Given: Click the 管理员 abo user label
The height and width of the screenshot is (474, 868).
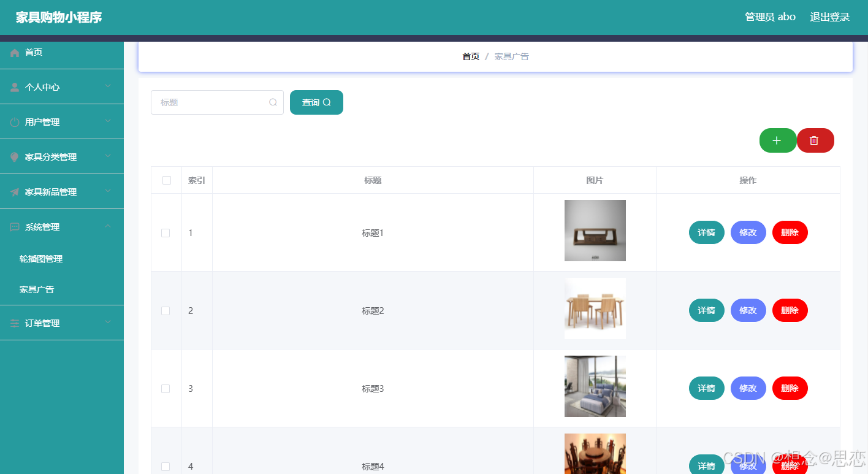Looking at the screenshot, I should pyautogui.click(x=771, y=17).
